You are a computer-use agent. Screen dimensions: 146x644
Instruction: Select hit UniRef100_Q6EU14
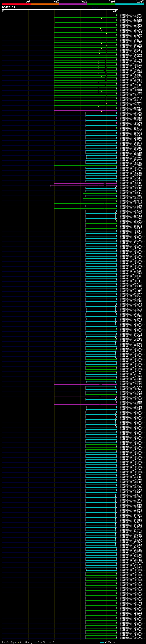click(131, 53)
